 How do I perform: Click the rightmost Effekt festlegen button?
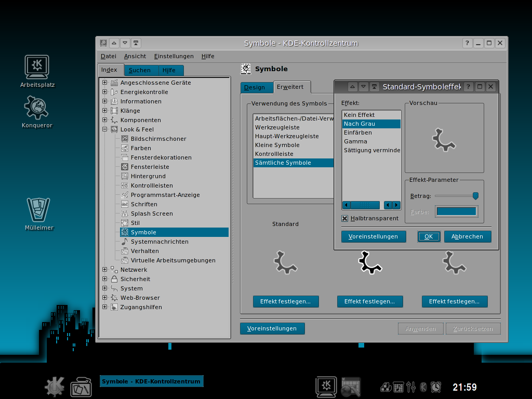(x=454, y=301)
